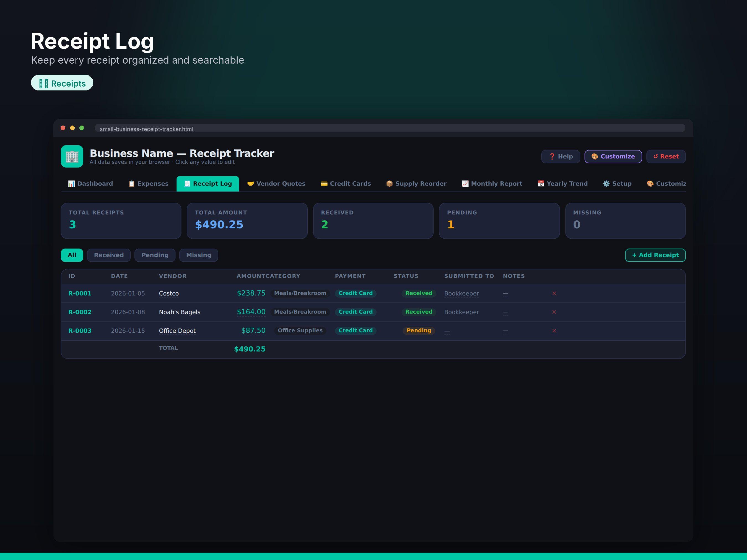Click the Noah's Bagels vendor cell
Viewport: 747px width, 560px height.
coord(180,312)
